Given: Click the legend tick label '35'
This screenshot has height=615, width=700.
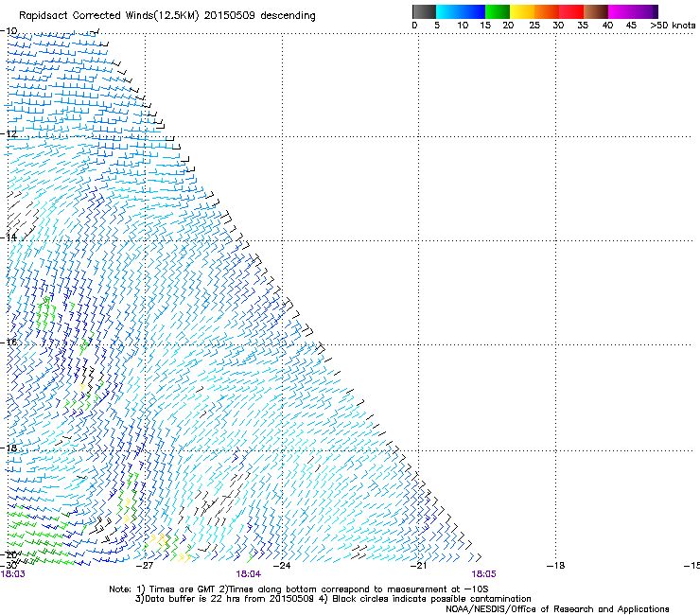Looking at the screenshot, I should click(583, 26).
